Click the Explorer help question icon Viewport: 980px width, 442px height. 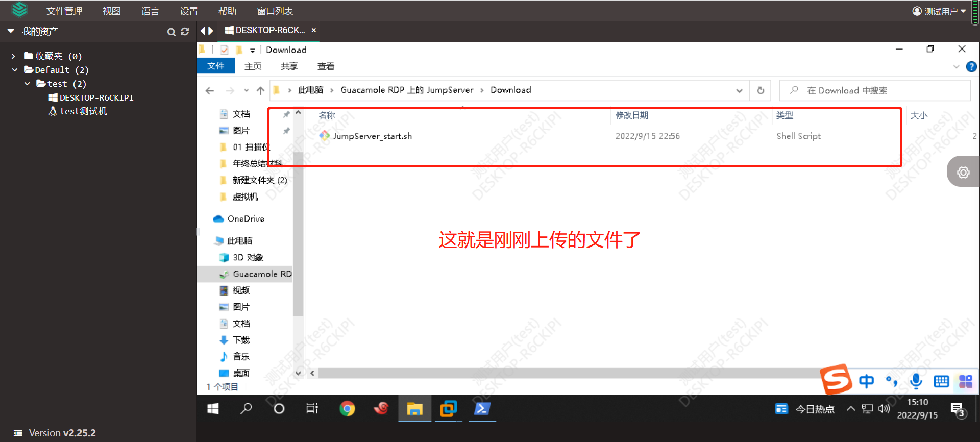pyautogui.click(x=971, y=66)
